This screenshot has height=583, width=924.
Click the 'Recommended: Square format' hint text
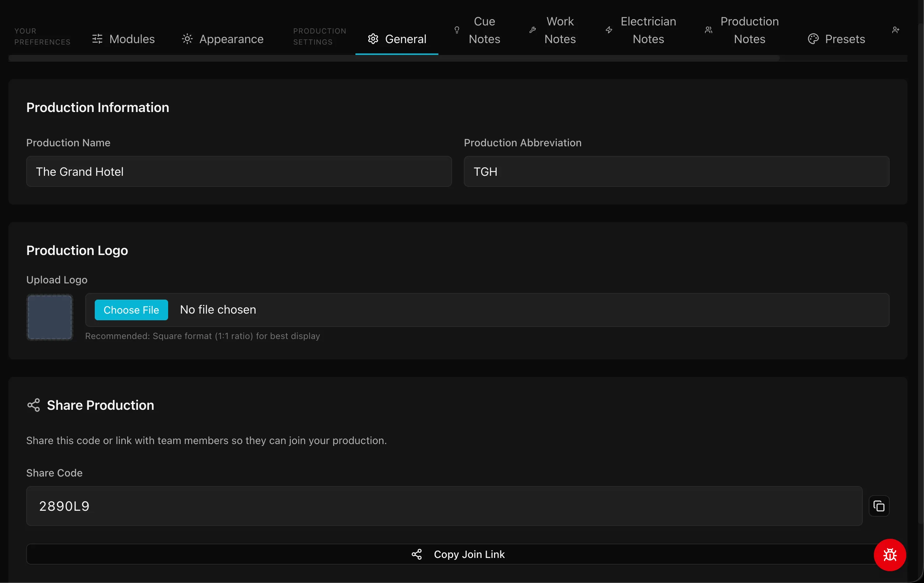click(202, 336)
